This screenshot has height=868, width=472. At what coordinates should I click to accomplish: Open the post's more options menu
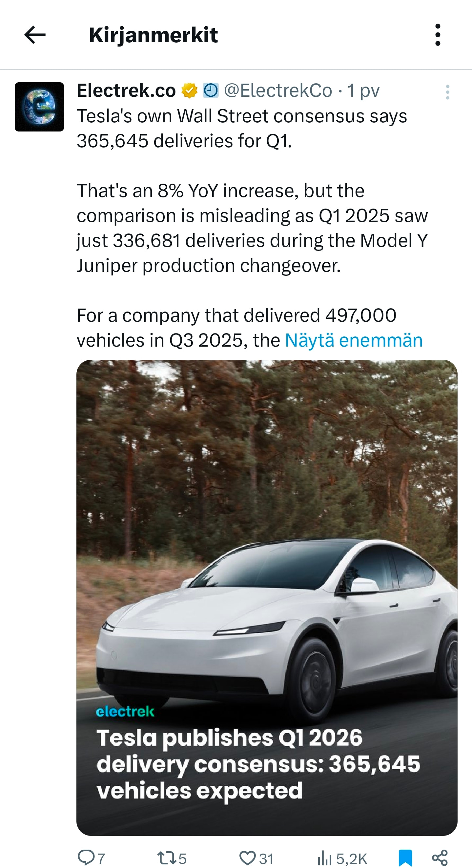pyautogui.click(x=447, y=92)
